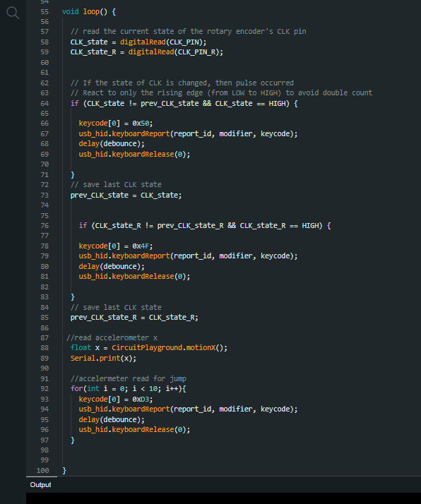The width and height of the screenshot is (421, 504).
Task: Click 'delay(debounce);' on line 68
Action: click(112, 144)
